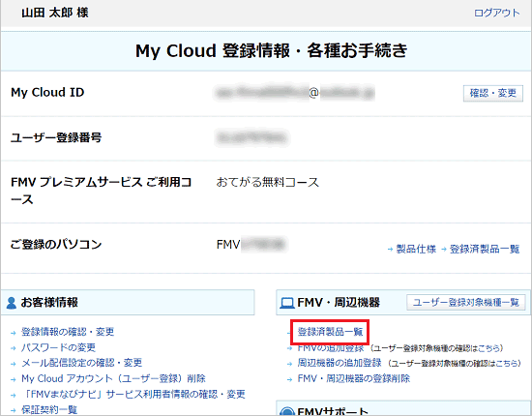Select the 周辺機器の追加登録 link
This screenshot has width=532, height=416.
click(x=340, y=363)
